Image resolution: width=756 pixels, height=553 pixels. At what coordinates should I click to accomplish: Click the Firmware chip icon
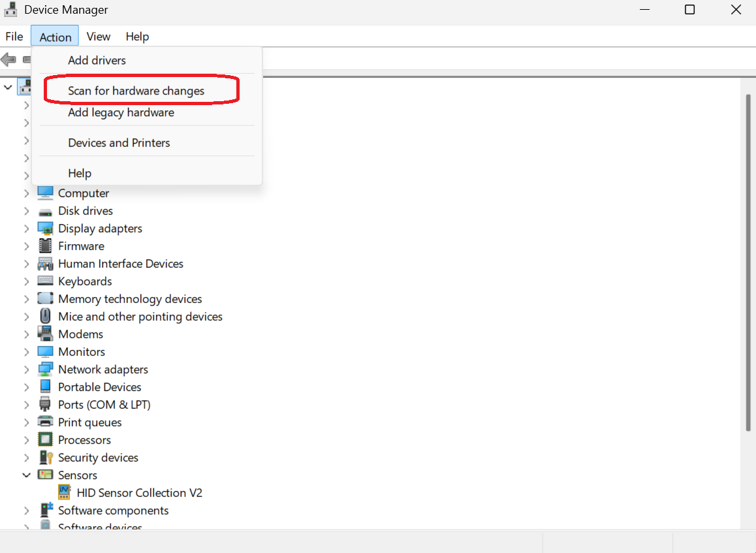(45, 246)
